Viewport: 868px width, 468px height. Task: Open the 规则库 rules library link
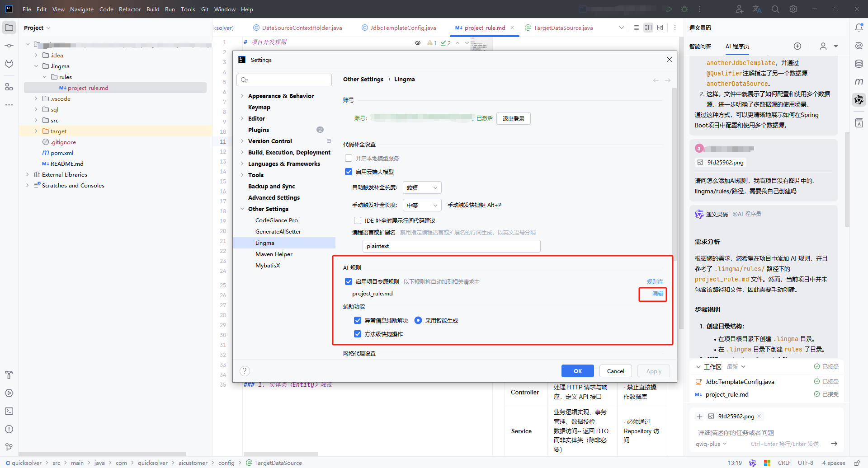[655, 281]
